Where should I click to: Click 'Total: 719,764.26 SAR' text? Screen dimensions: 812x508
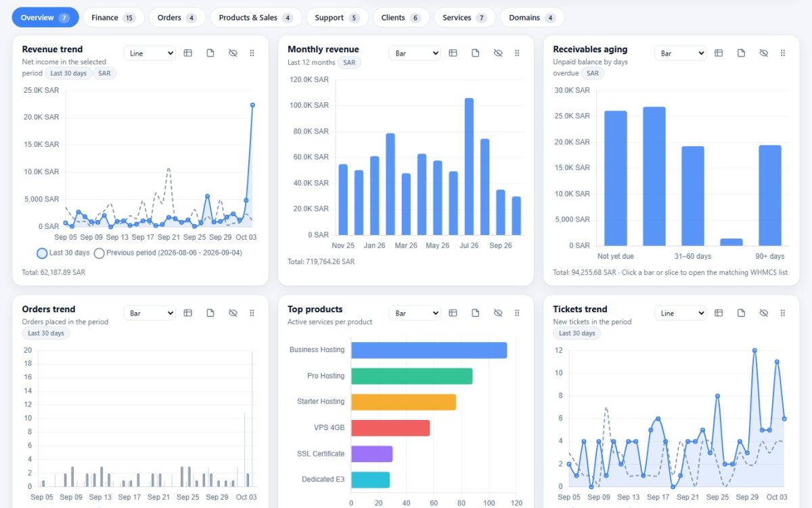(x=321, y=261)
